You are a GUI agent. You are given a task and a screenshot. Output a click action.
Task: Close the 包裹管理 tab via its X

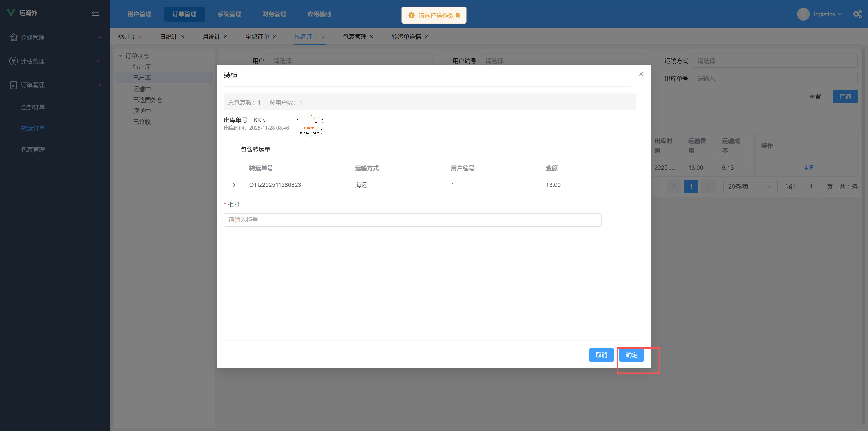pos(372,37)
